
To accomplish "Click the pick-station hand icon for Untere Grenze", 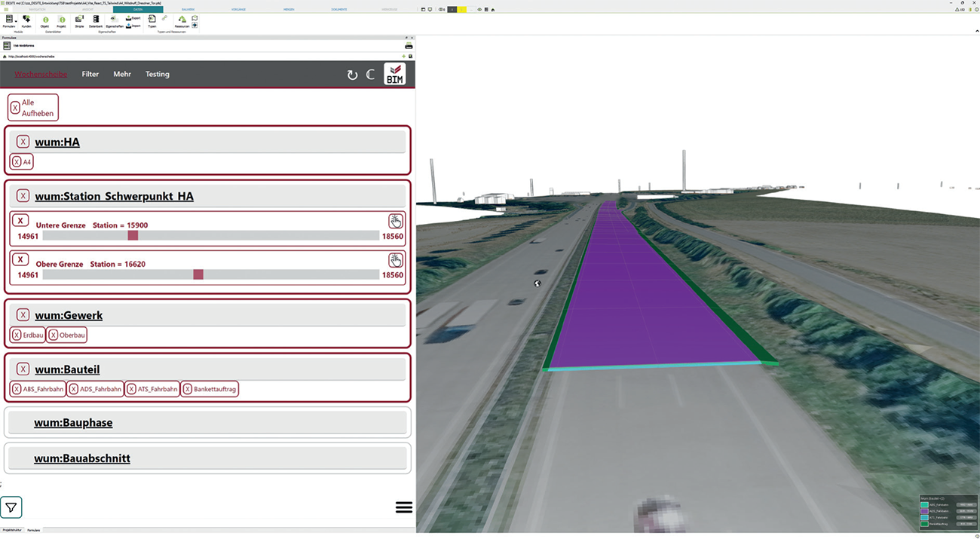I will pos(396,221).
